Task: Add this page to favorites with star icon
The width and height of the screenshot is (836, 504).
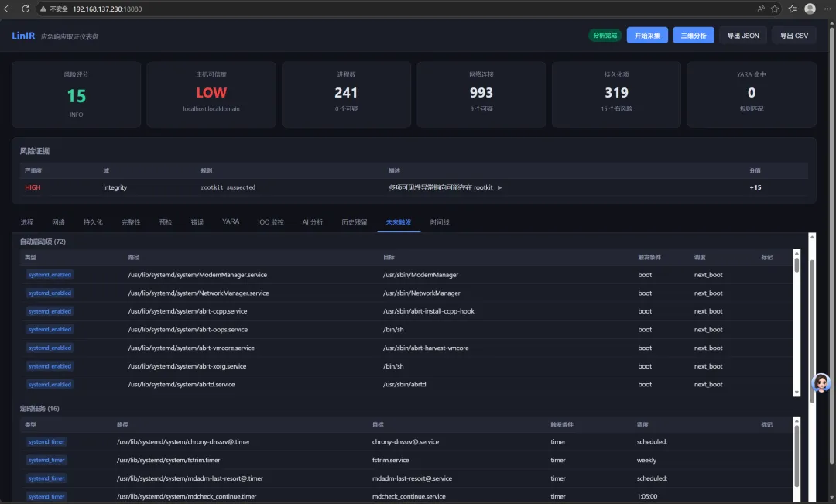Action: [775, 9]
